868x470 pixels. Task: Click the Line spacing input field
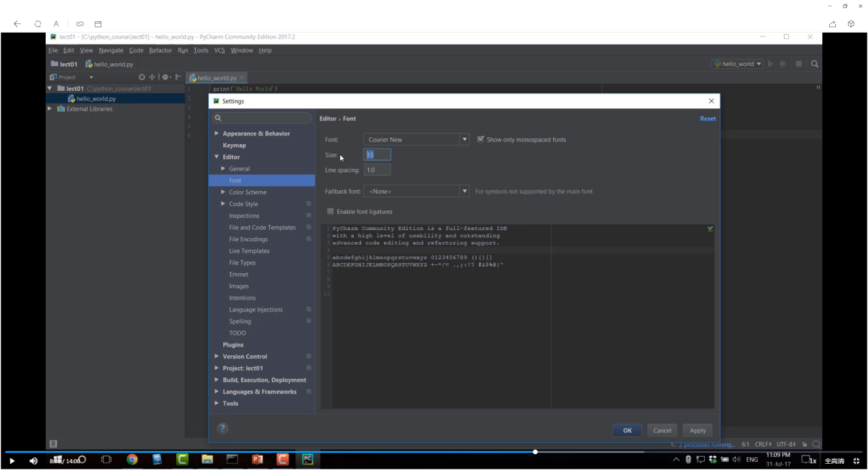pyautogui.click(x=378, y=170)
